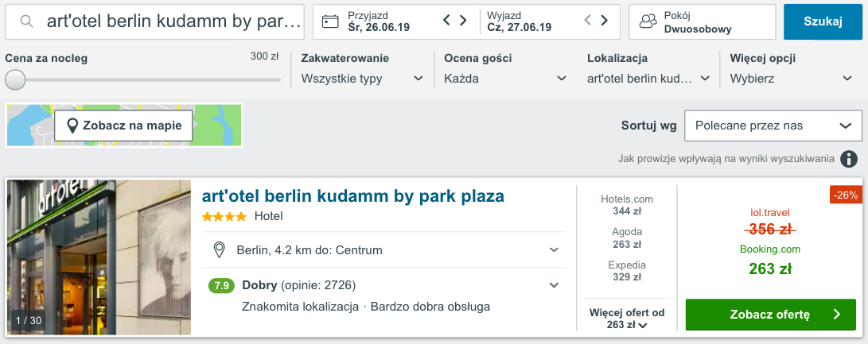
Task: Click the search magnifier icon
Action: click(26, 21)
